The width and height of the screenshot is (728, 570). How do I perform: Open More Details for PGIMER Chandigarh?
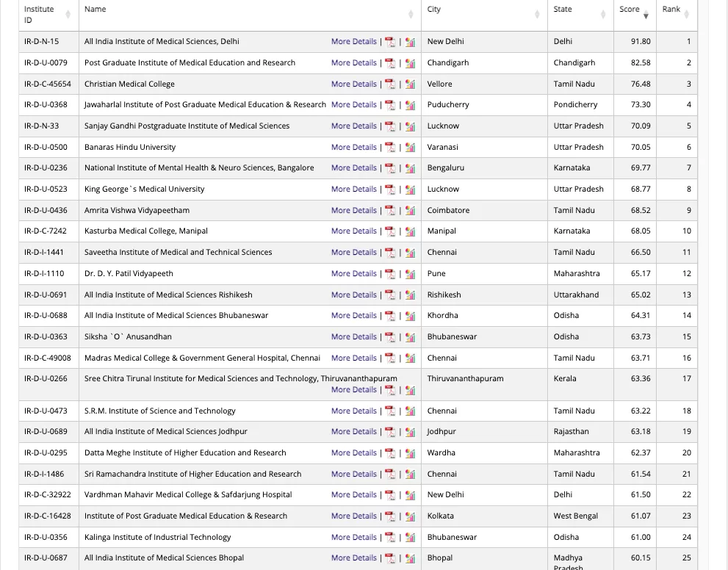coord(353,63)
